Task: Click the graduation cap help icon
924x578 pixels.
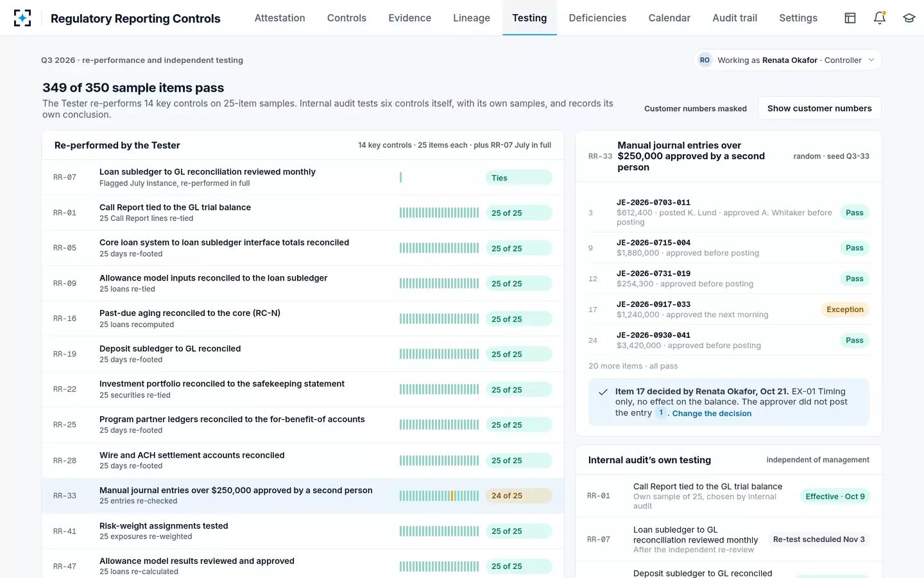Action: point(909,18)
